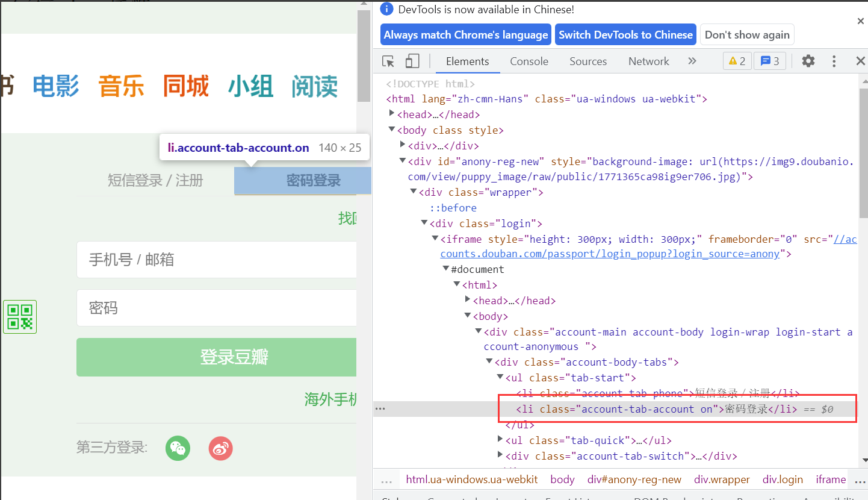The width and height of the screenshot is (868, 500).
Task: Click the 登录豆瓣 button
Action: (217, 357)
